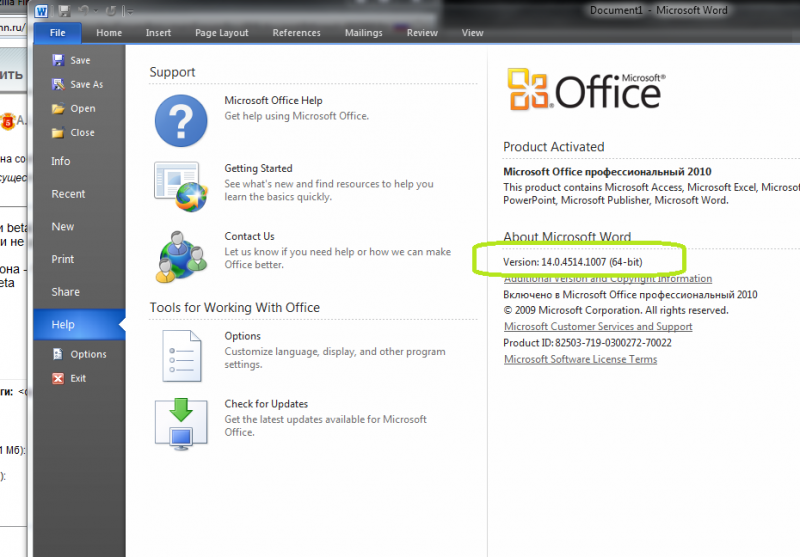Select the View tab
800x557 pixels.
click(472, 33)
